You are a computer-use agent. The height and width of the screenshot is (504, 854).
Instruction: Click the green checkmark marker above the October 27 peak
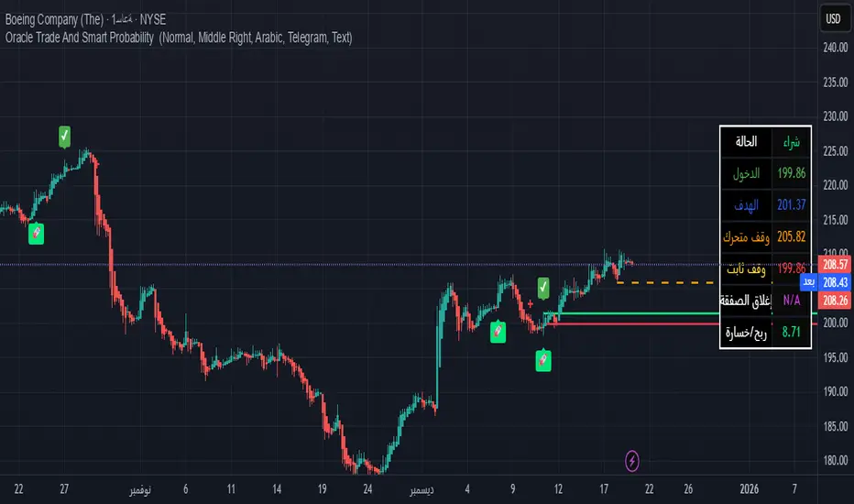[x=64, y=137]
